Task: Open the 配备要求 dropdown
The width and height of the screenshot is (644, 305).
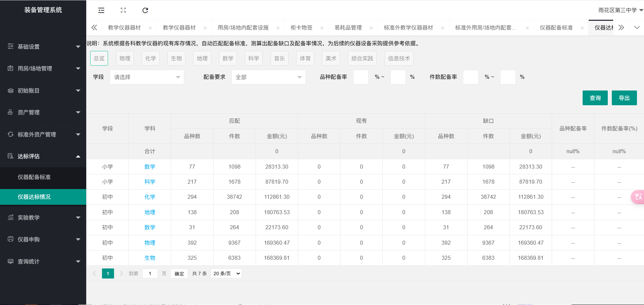Action: click(268, 77)
